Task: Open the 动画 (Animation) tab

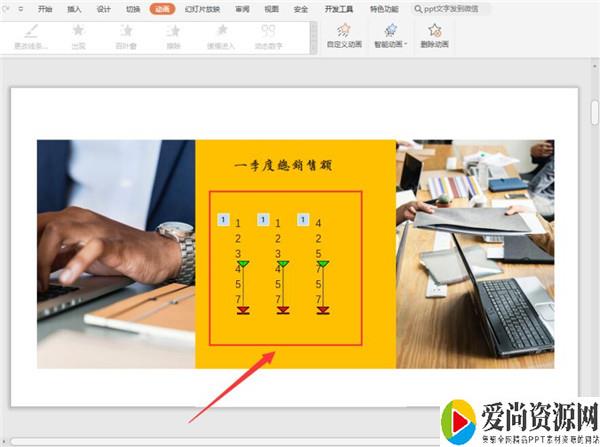Action: click(162, 9)
